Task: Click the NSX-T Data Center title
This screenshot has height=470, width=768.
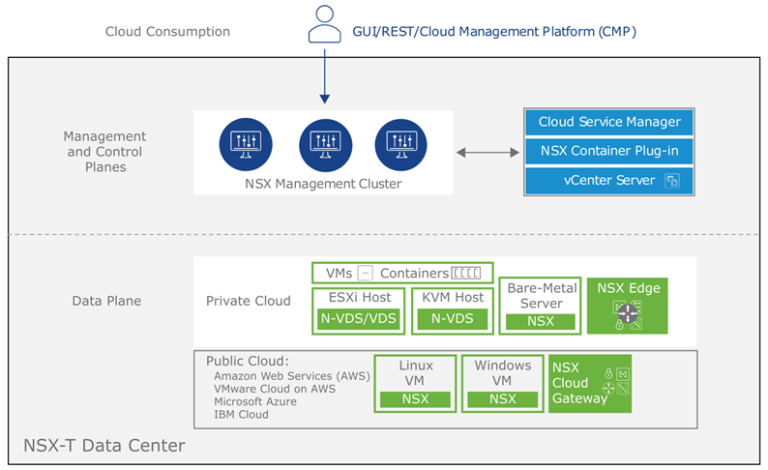Action: [104, 446]
